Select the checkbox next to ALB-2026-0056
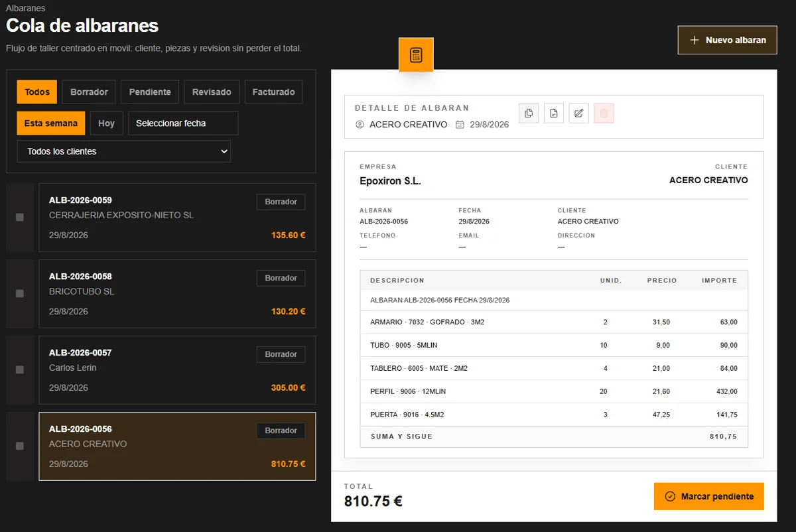 pyautogui.click(x=19, y=446)
